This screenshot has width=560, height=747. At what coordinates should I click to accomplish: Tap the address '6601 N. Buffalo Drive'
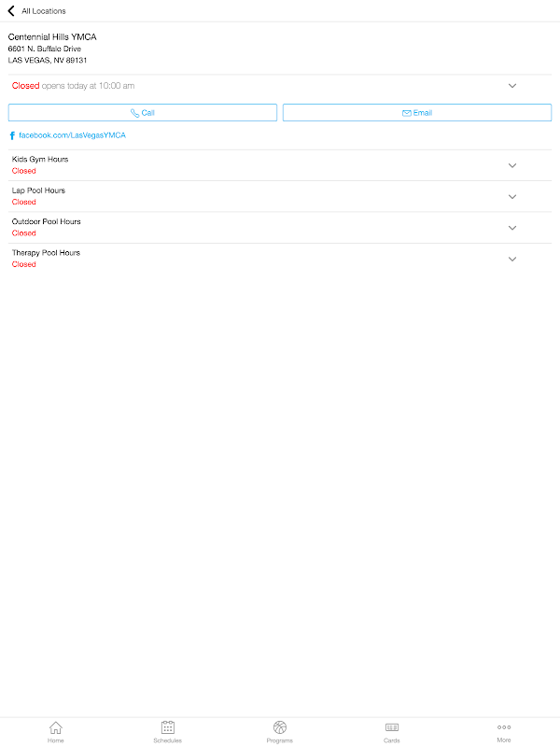pyautogui.click(x=44, y=49)
